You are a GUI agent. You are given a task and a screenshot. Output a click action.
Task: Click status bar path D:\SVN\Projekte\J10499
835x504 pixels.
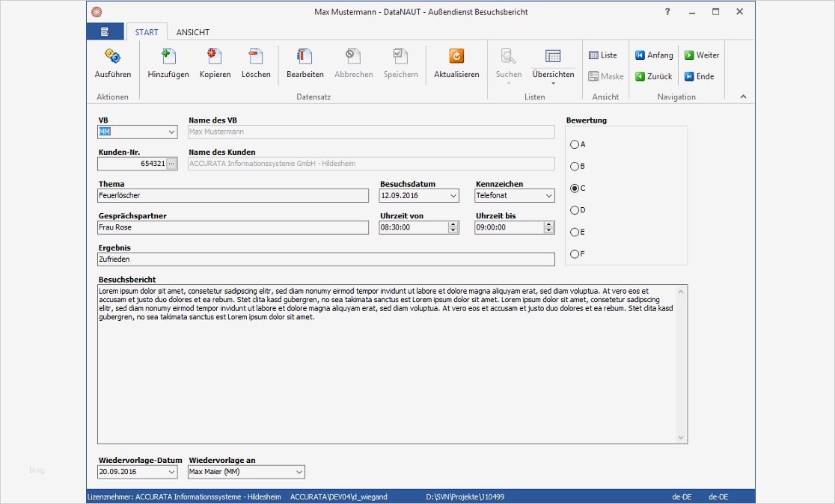[465, 497]
